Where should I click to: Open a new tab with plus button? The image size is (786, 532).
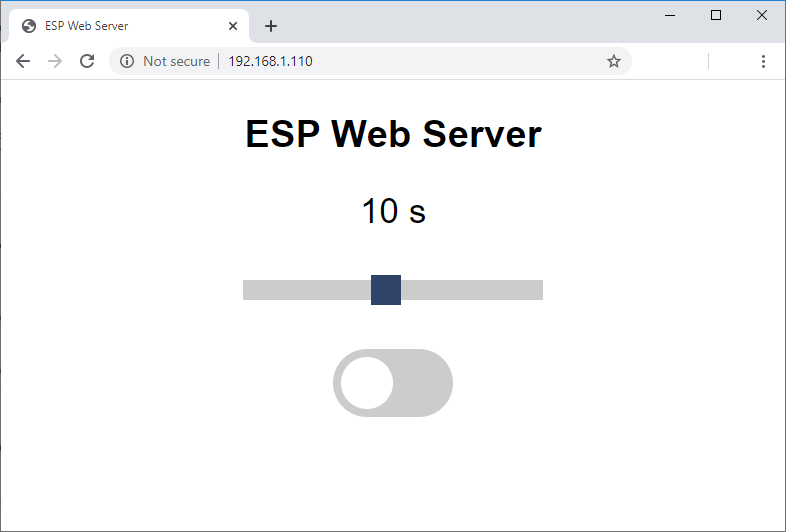tap(271, 26)
